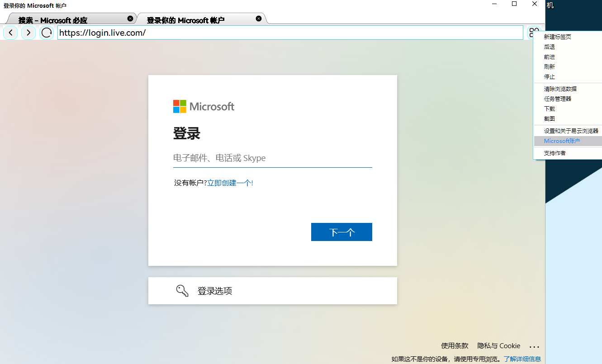Open the browser menu grid icon

click(x=534, y=33)
